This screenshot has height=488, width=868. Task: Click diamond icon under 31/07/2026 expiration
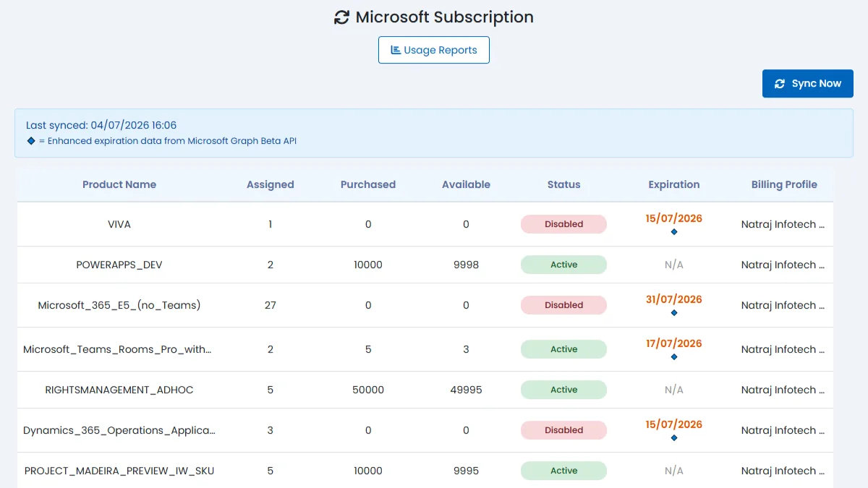point(674,313)
